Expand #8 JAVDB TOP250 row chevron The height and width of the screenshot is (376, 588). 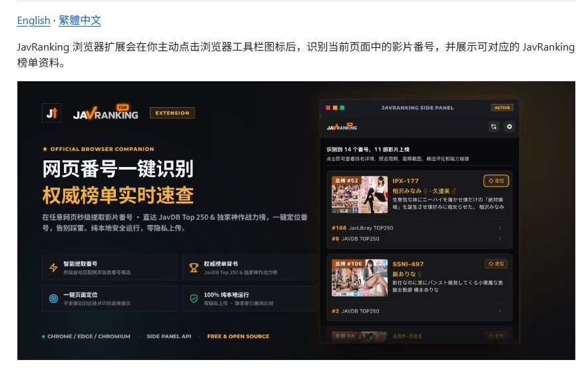pyautogui.click(x=500, y=238)
